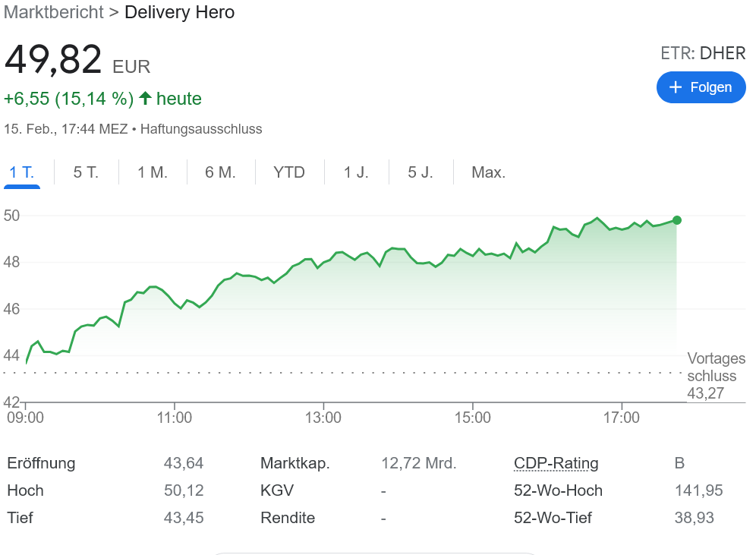Switch to the 5 T. time range tab
The width and height of the screenshot is (756, 555).
click(86, 172)
